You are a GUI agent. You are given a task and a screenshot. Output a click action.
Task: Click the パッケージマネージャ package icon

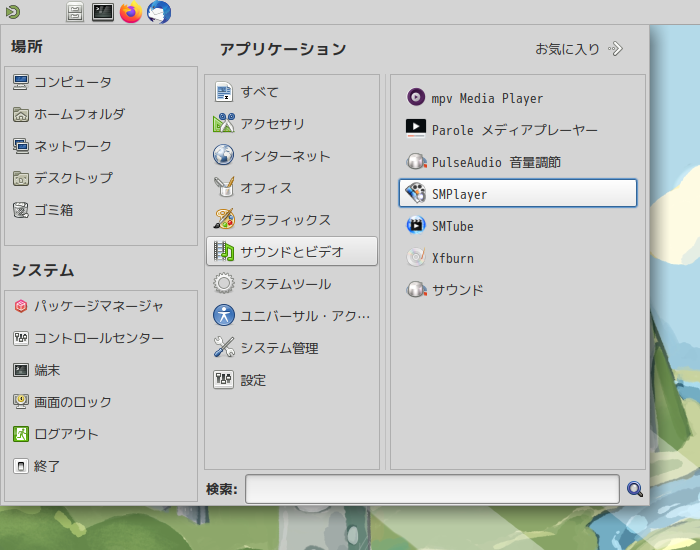21,306
